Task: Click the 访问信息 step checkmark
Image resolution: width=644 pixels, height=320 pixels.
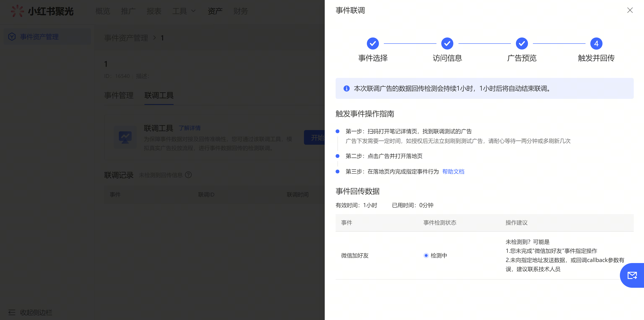Action: pos(447,44)
